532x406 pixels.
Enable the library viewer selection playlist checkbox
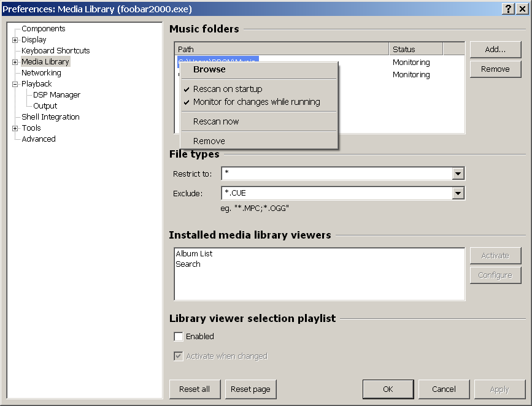[179, 337]
